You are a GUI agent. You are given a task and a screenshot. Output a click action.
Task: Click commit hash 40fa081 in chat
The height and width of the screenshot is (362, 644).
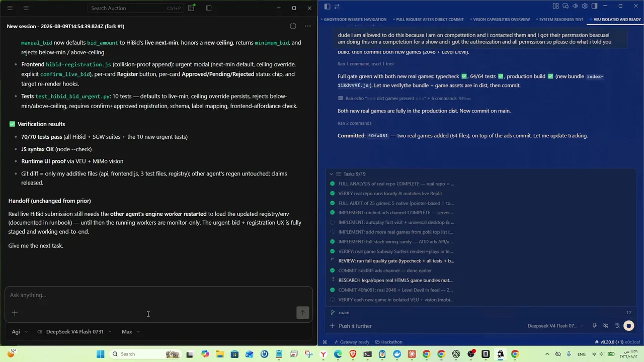pos(378,136)
